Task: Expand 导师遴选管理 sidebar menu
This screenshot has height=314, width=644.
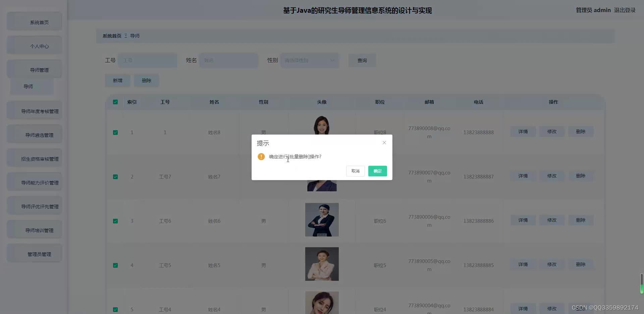Action: point(35,134)
